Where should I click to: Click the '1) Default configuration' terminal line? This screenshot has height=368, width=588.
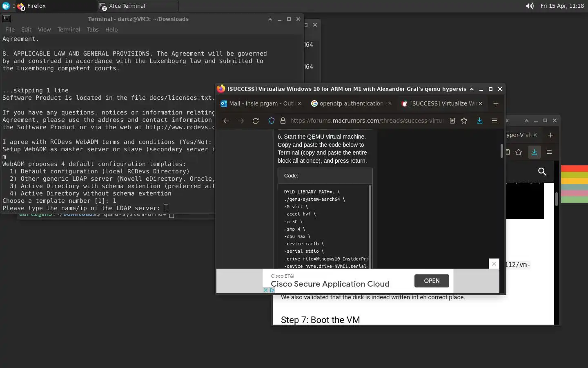click(100, 171)
